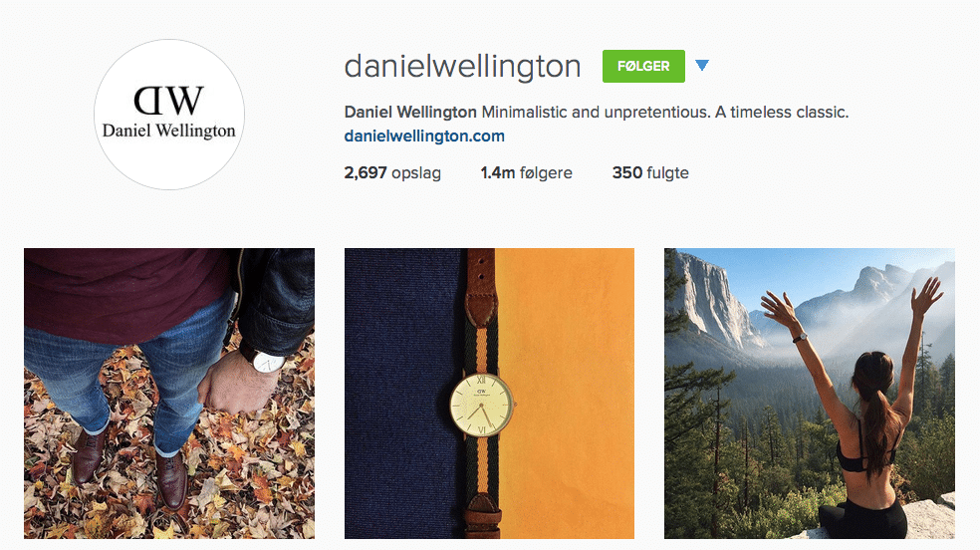Open the mountain view raised-arms post

[810, 394]
